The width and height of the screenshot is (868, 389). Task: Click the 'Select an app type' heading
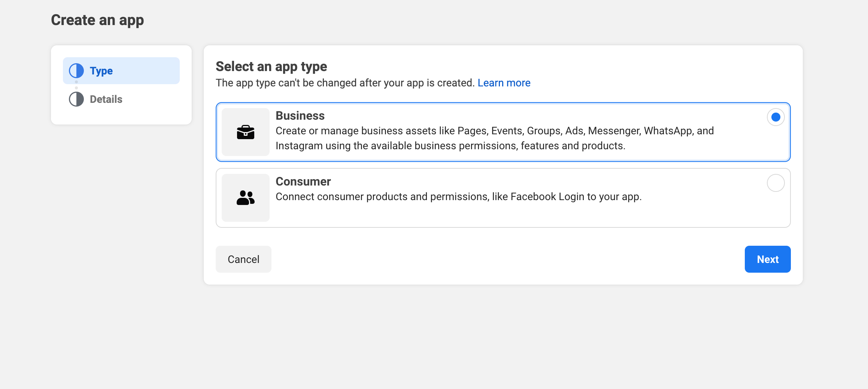click(x=271, y=66)
